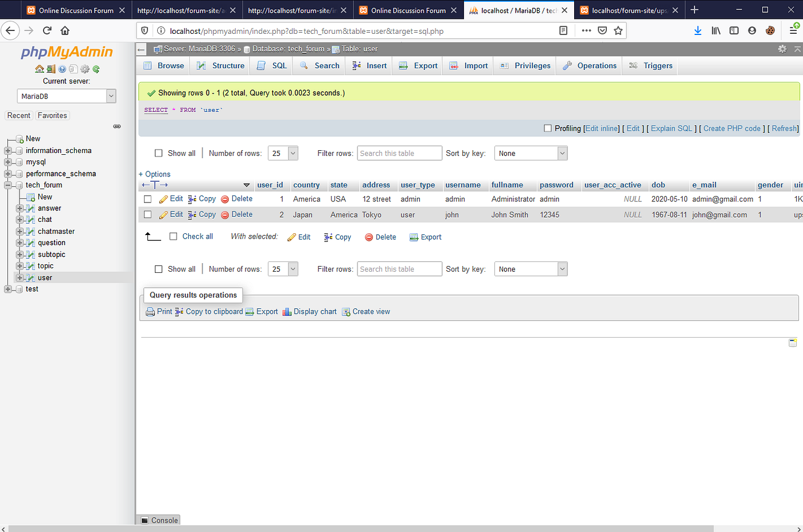This screenshot has height=532, width=803.
Task: Enable the Profiling checkbox
Action: pyautogui.click(x=548, y=128)
